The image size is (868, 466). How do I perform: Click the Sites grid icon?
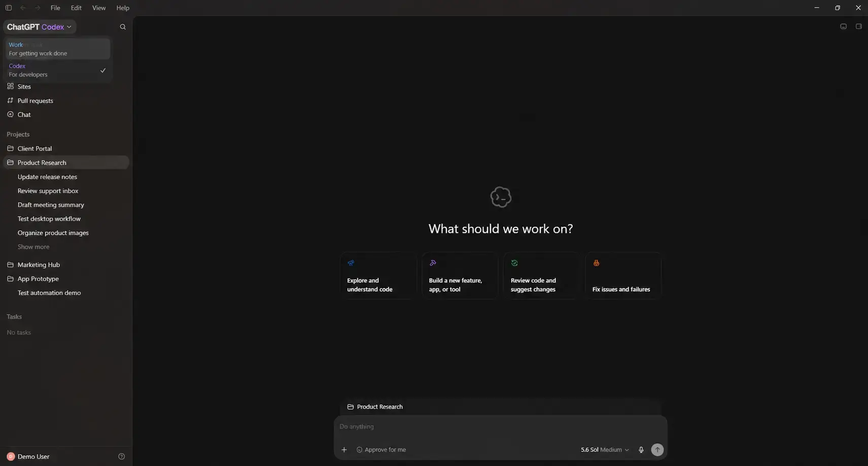point(10,86)
